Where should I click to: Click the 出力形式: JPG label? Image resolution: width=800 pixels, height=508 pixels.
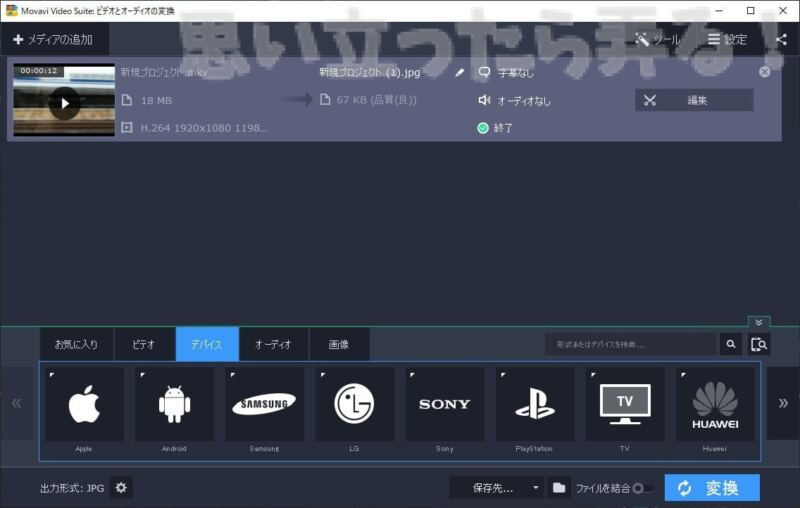[x=72, y=488]
